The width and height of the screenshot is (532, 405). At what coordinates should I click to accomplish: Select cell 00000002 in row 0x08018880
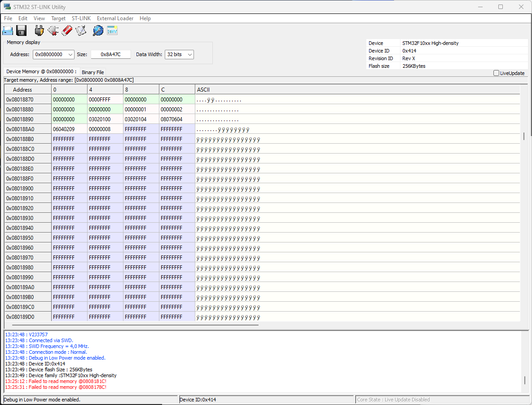click(177, 110)
